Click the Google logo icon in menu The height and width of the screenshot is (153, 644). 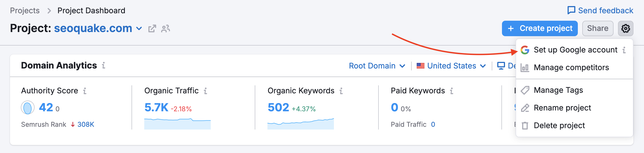click(525, 50)
